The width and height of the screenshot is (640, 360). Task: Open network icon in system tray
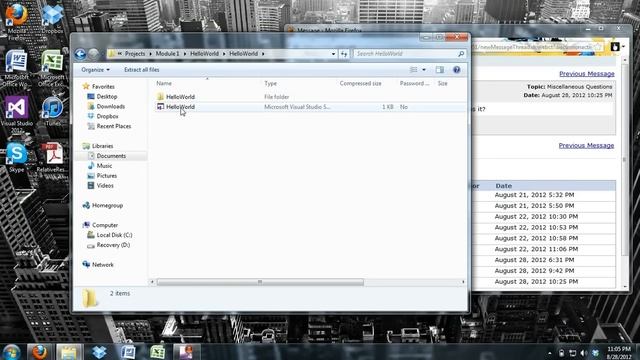pyautogui.click(x=573, y=353)
